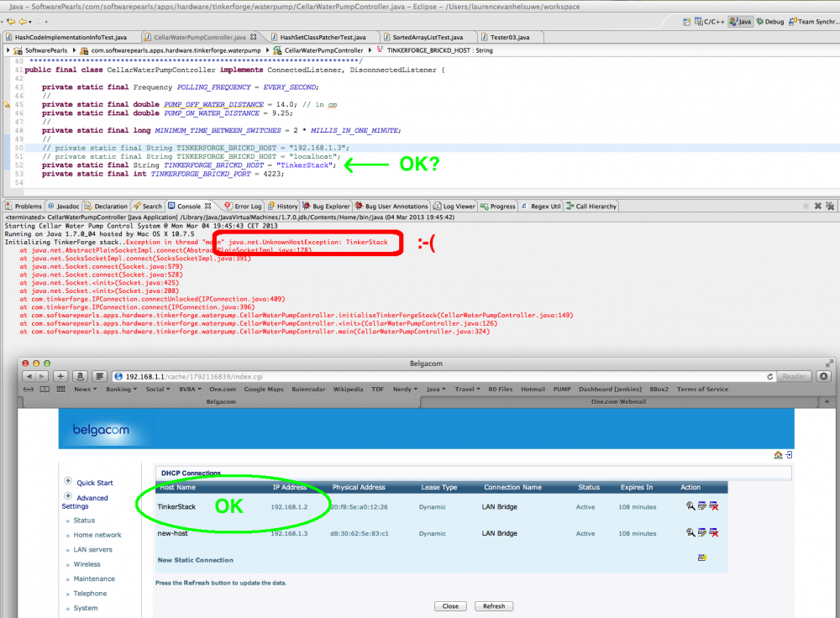Select the Error Log view tab
This screenshot has height=618, width=840.
[x=247, y=206]
